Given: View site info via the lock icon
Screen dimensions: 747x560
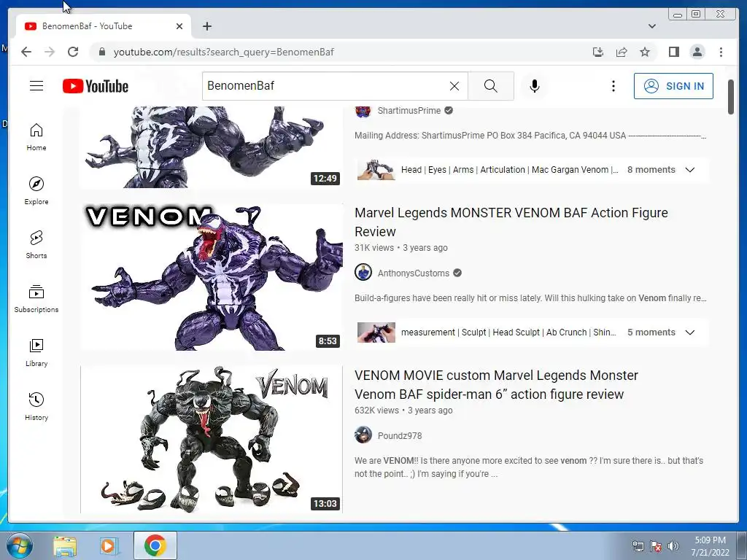Looking at the screenshot, I should pyautogui.click(x=101, y=52).
